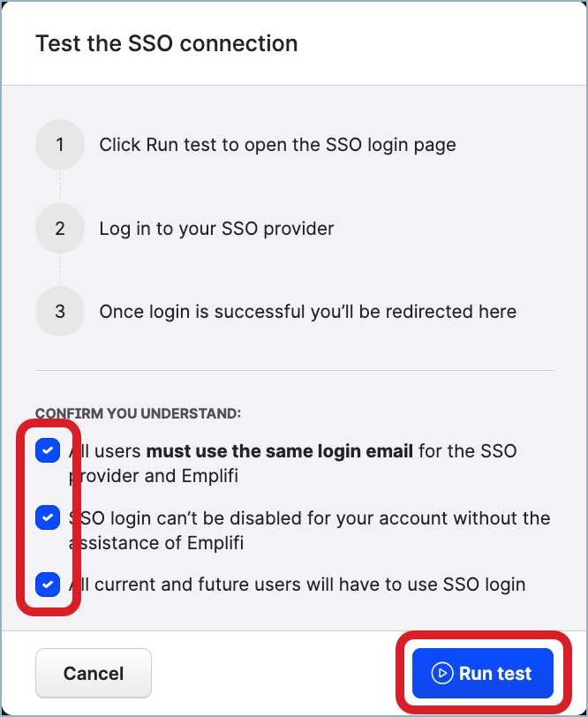This screenshot has height=717, width=588.
Task: Click the 'Click Run test' instruction text
Action: tap(279, 144)
